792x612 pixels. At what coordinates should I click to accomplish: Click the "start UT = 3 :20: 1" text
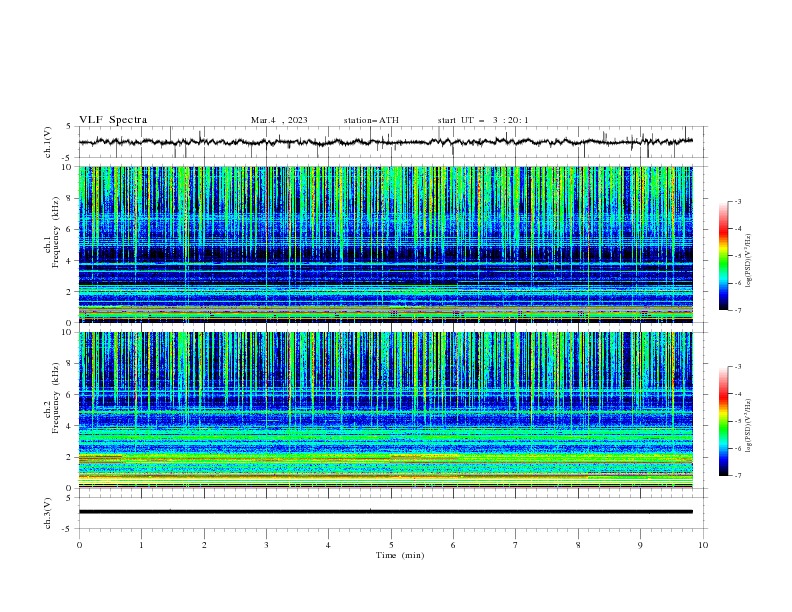(x=483, y=120)
